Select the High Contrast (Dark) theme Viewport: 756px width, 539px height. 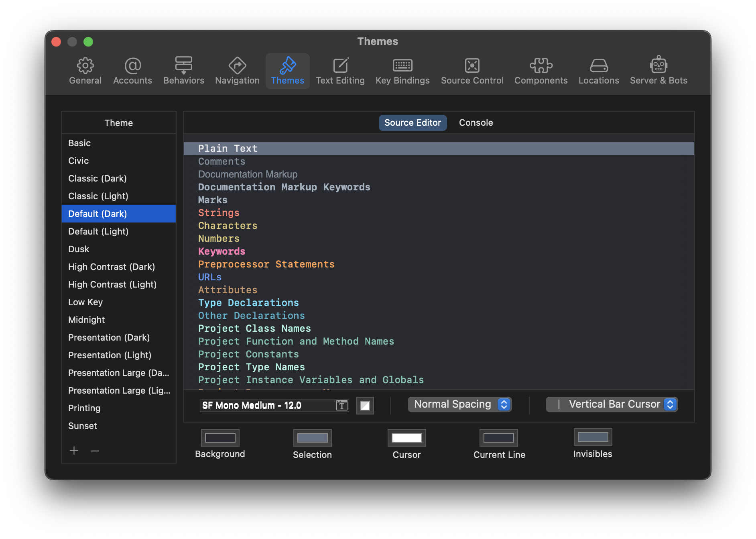(x=112, y=267)
